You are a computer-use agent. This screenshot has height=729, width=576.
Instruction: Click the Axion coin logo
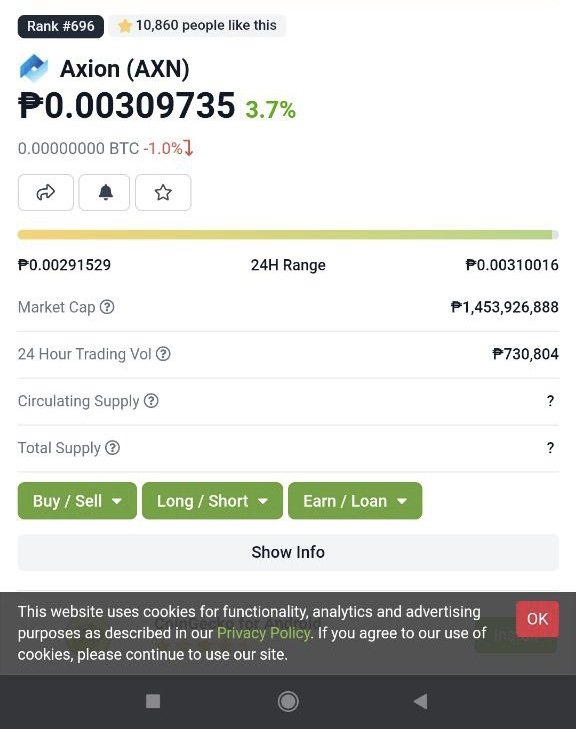(x=33, y=68)
